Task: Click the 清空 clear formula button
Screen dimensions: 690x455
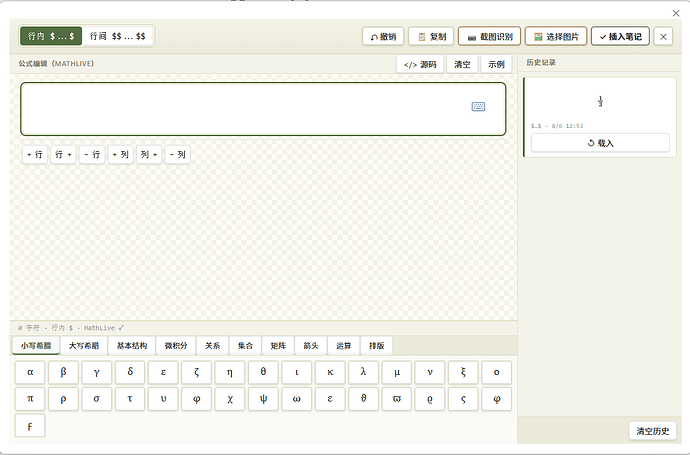Action: pos(462,64)
